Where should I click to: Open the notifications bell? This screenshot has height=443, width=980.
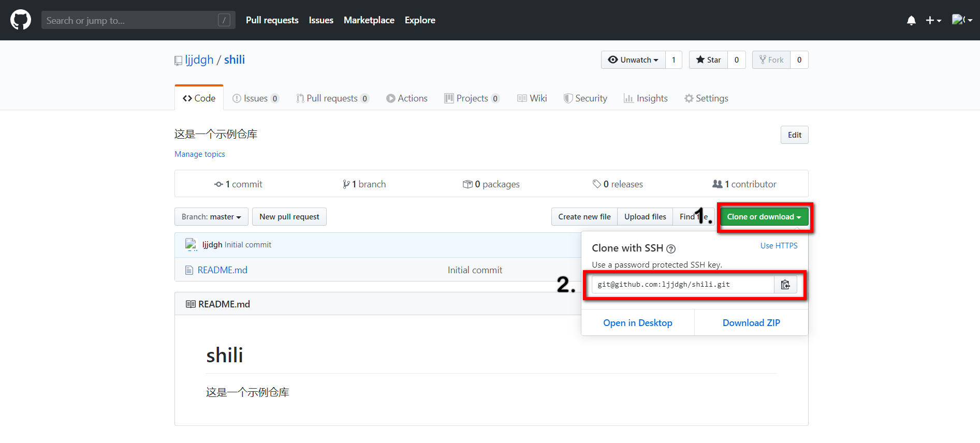pyautogui.click(x=911, y=20)
